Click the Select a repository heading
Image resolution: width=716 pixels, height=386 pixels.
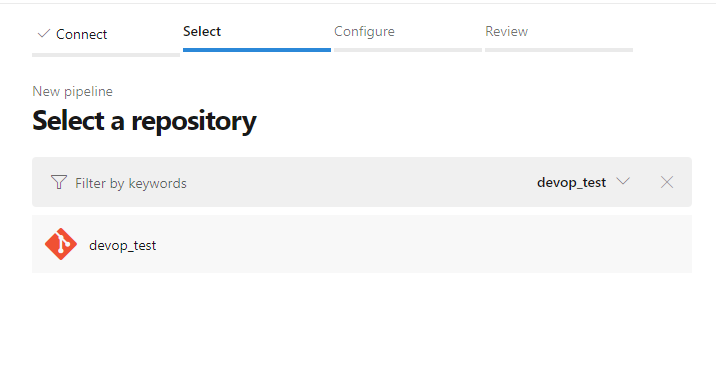click(144, 121)
